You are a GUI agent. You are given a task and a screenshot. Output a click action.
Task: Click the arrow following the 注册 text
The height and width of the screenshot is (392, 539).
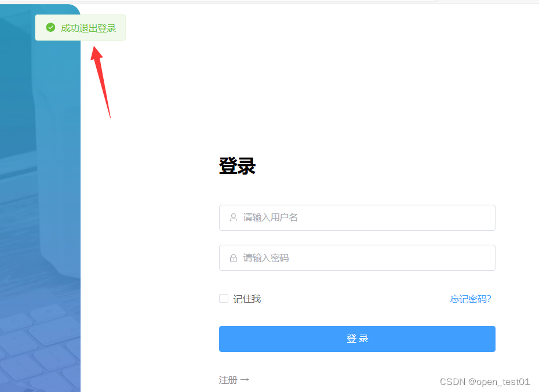(x=244, y=379)
